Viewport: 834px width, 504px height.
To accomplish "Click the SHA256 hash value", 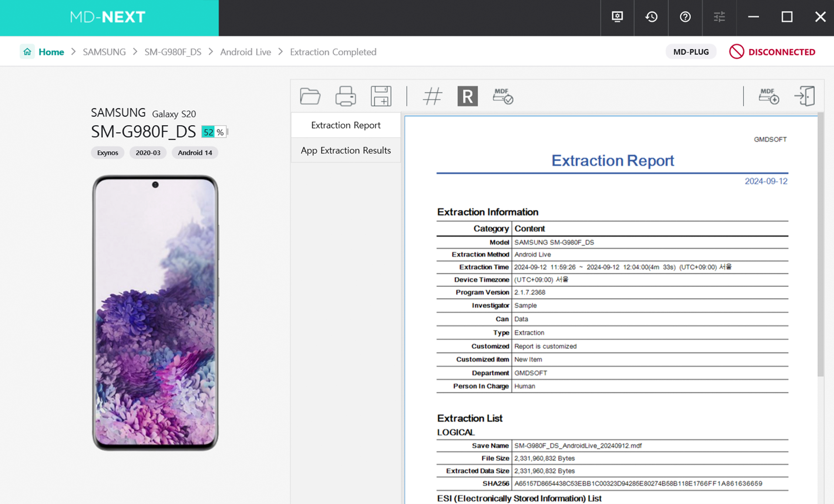I will (x=638, y=484).
